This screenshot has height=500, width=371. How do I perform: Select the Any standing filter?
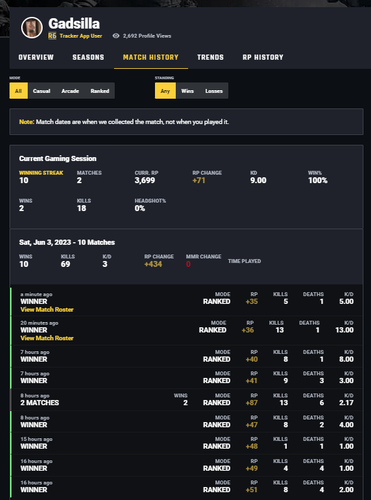click(x=165, y=91)
